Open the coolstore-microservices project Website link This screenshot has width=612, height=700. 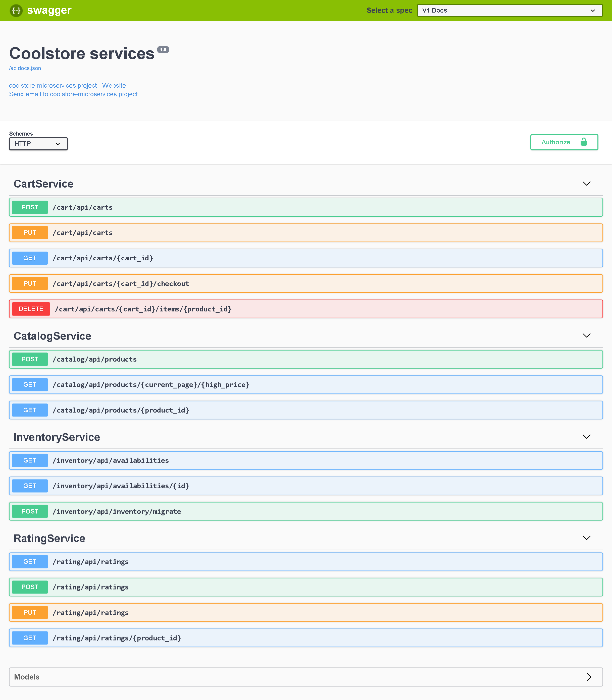click(x=67, y=85)
